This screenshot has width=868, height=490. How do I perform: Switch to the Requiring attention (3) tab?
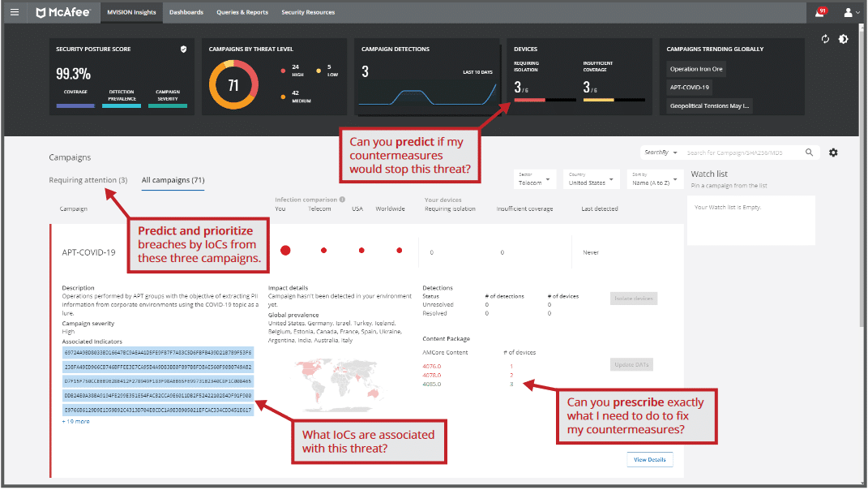(x=88, y=180)
